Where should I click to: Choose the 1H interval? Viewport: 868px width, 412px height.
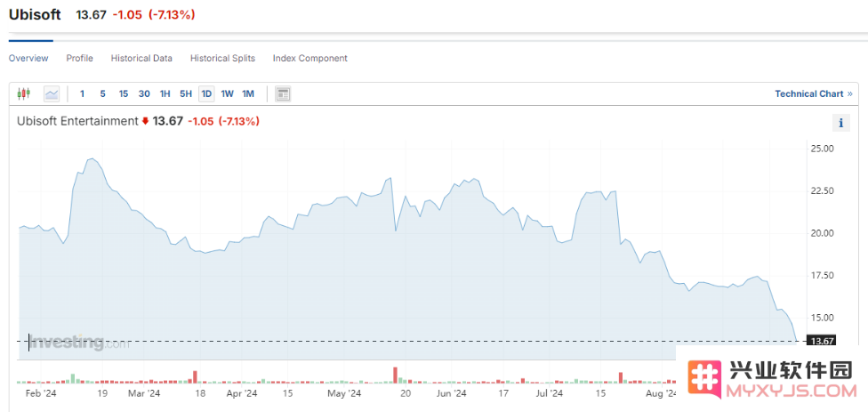(165, 94)
